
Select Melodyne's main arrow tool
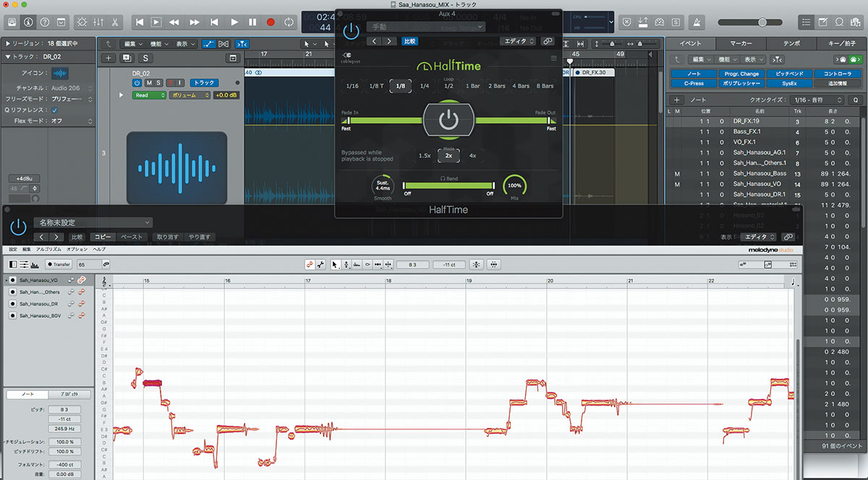point(335,264)
